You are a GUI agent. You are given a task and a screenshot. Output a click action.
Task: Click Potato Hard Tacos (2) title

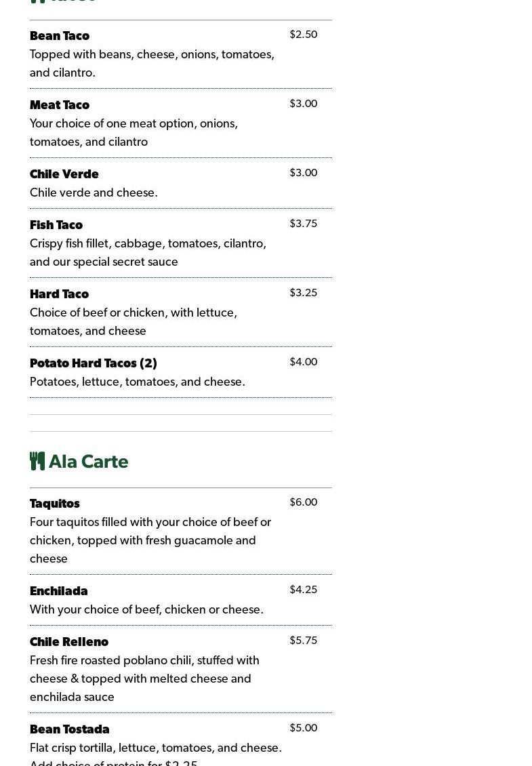[94, 363]
